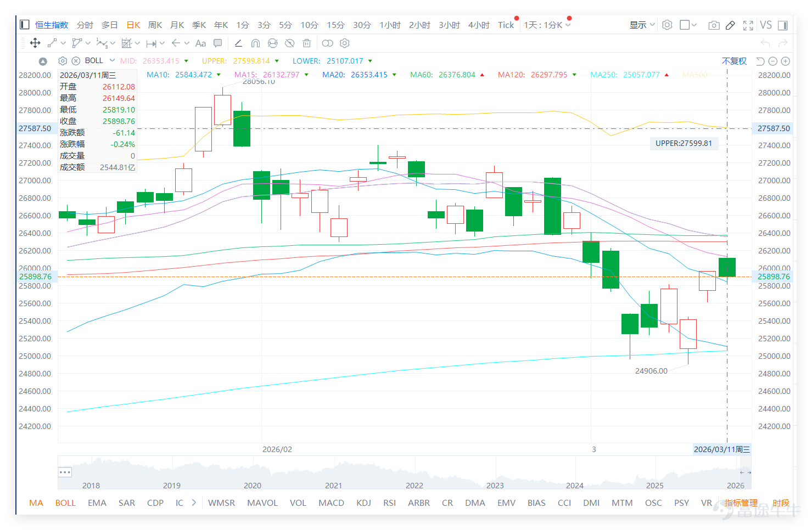Switch to 多日 multi-day view
The height and width of the screenshot is (530, 812).
click(110, 25)
